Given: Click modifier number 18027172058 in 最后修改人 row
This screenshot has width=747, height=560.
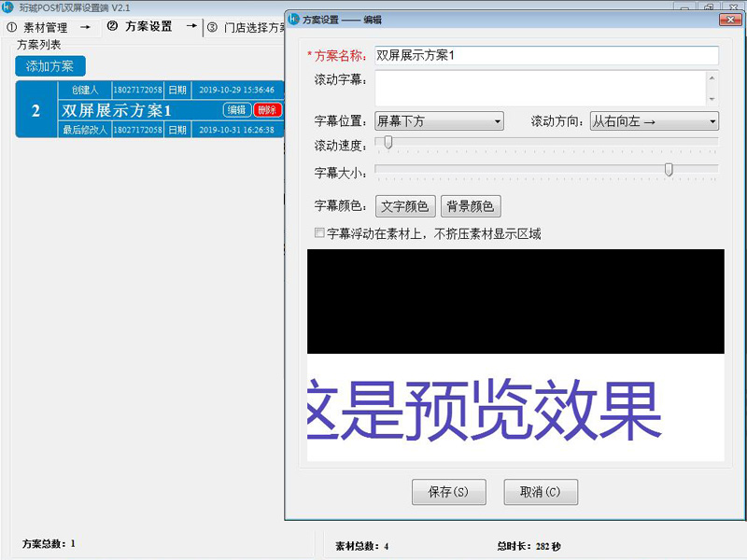Looking at the screenshot, I should (137, 130).
